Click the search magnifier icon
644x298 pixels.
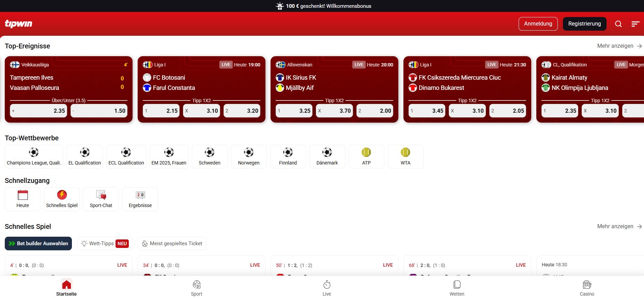[x=618, y=24]
